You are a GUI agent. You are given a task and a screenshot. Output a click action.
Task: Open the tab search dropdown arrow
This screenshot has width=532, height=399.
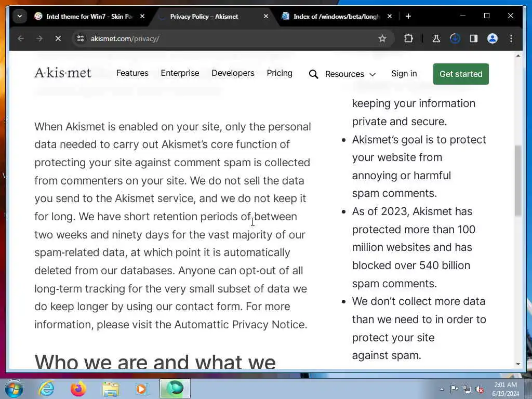click(x=20, y=16)
